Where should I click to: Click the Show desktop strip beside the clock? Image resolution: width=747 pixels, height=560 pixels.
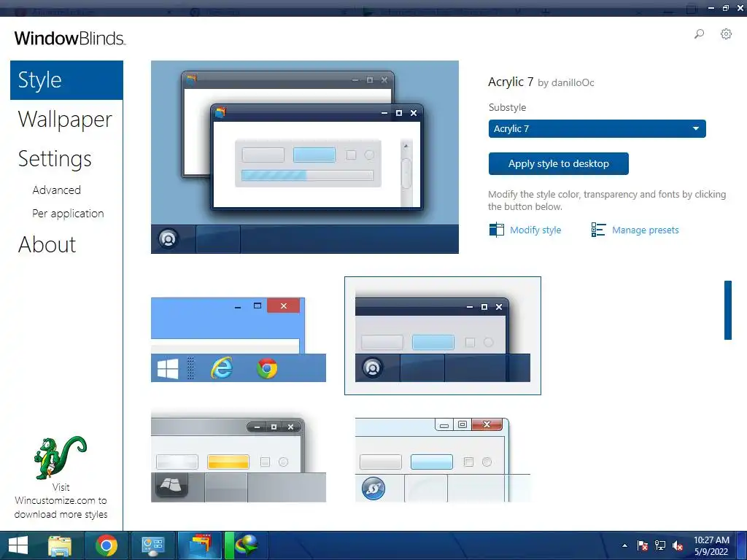pyautogui.click(x=742, y=545)
